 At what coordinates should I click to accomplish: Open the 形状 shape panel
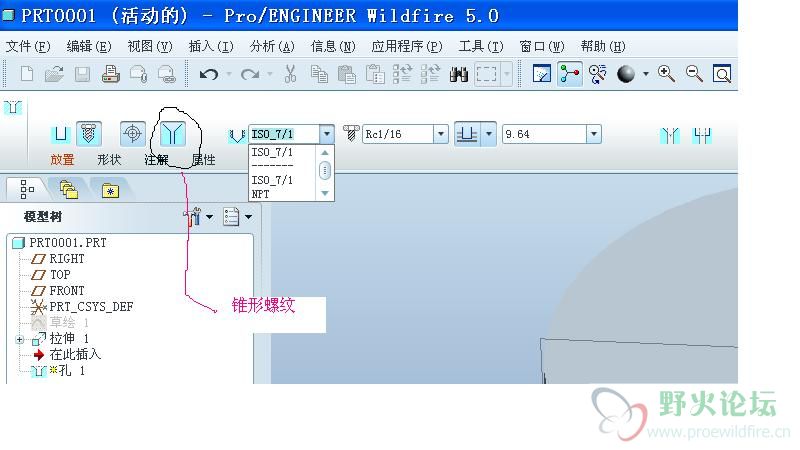click(x=109, y=160)
